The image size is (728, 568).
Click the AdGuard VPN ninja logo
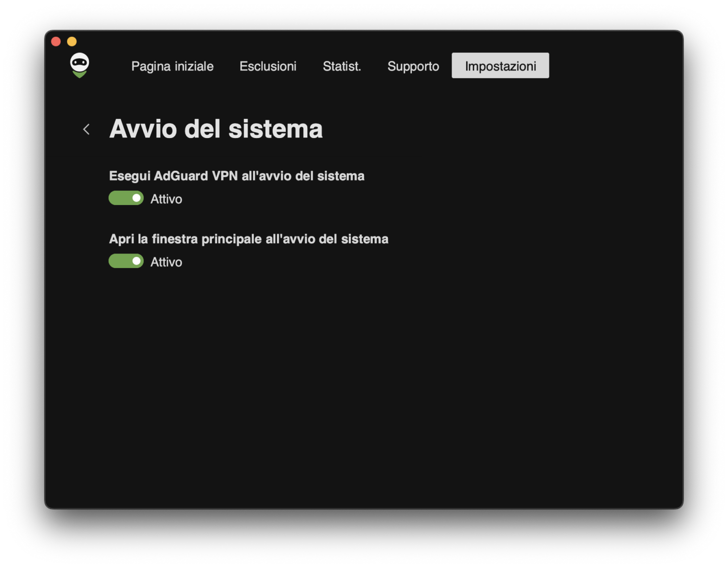pos(79,66)
